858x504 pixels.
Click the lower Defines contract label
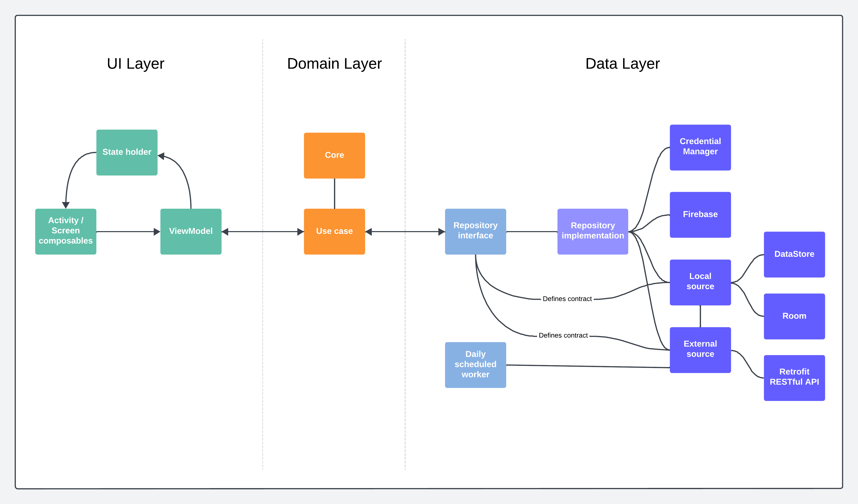point(563,335)
